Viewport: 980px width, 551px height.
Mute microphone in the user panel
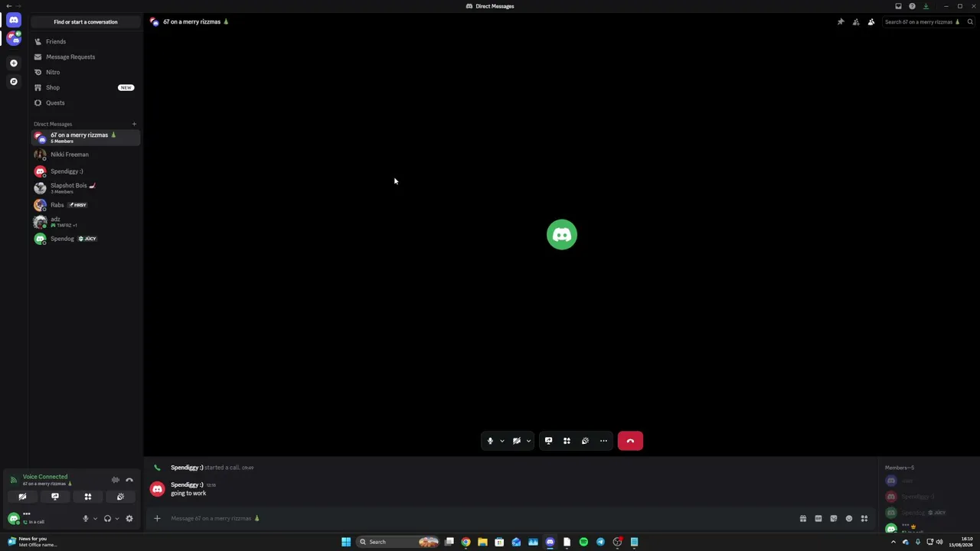click(x=86, y=519)
